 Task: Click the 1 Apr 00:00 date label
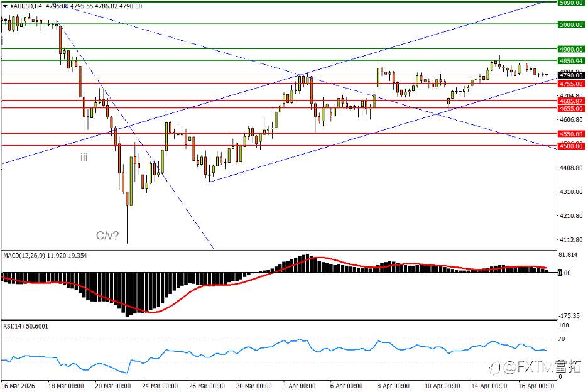point(299,386)
